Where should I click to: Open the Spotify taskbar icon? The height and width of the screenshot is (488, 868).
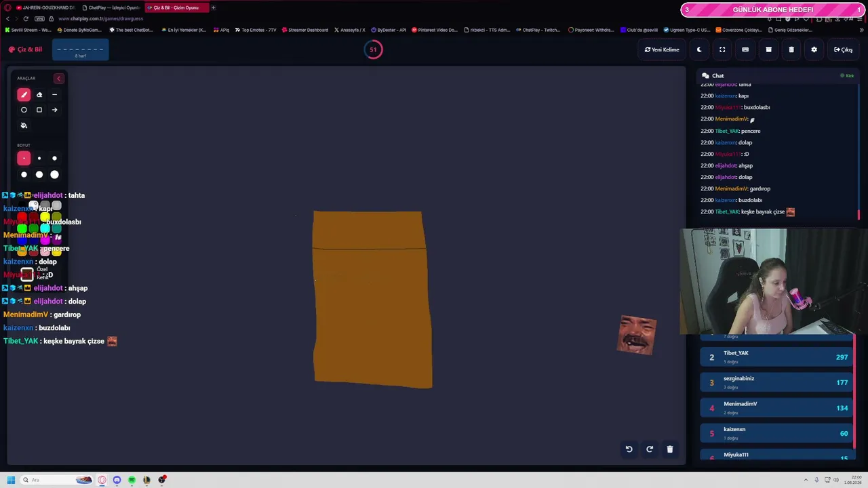click(132, 480)
